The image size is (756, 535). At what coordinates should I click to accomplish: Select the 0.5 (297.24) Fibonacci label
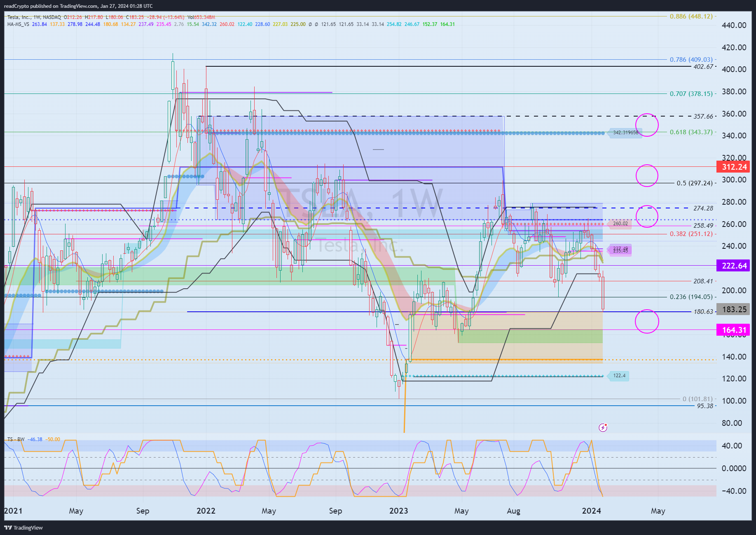(695, 183)
